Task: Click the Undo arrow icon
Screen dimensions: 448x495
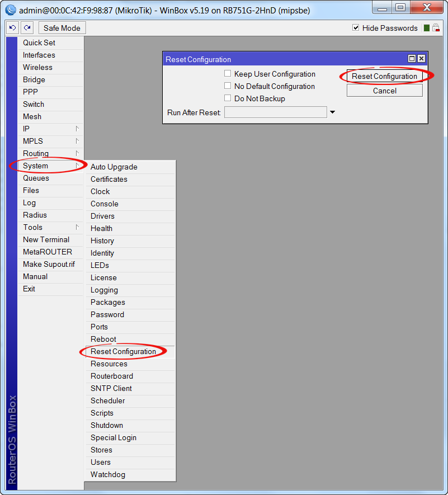Action: (13, 28)
